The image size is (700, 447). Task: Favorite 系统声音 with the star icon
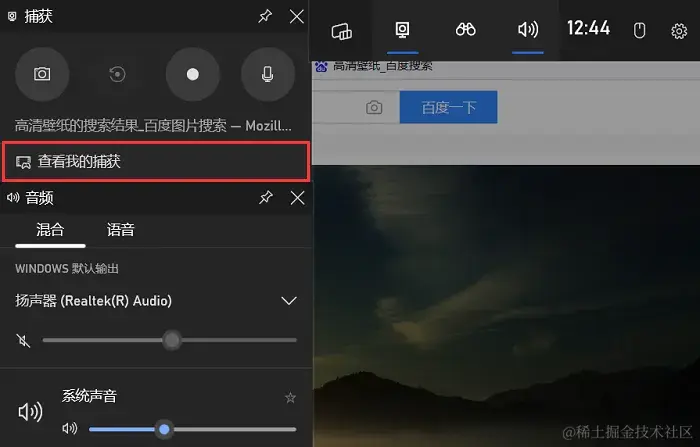(290, 397)
